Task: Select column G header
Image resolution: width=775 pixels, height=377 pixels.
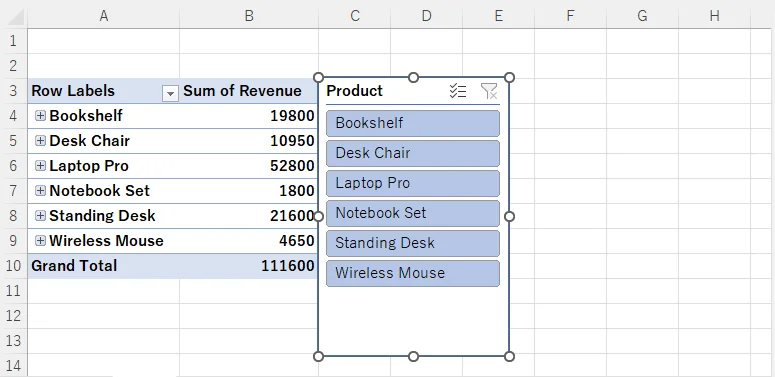Action: pyautogui.click(x=642, y=16)
